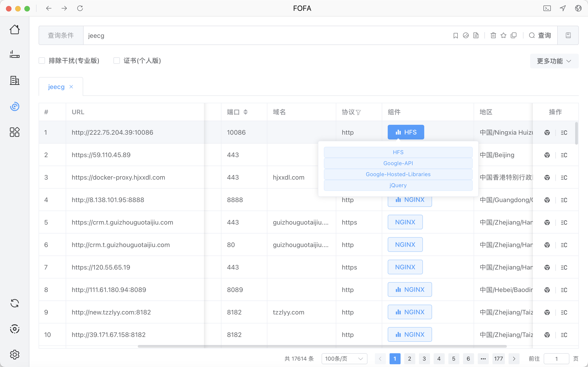Click the terminal icon in title bar
Screen dimensions: 588x367
click(x=547, y=8)
